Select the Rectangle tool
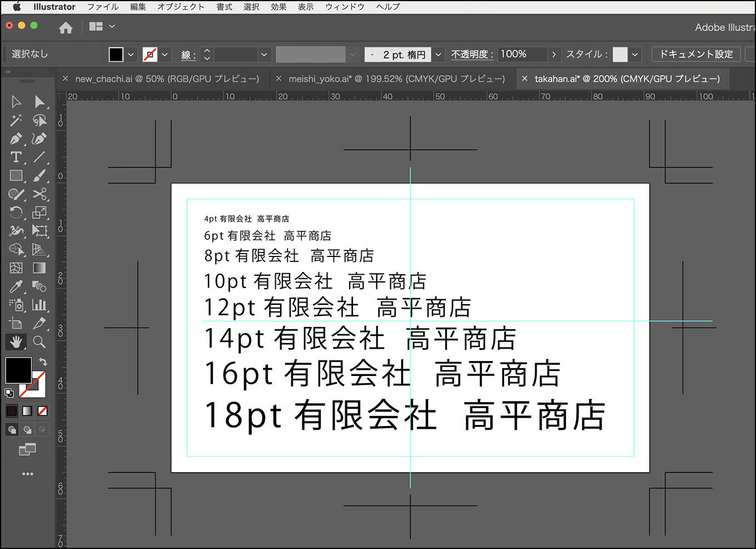The image size is (756, 549). pos(16,176)
